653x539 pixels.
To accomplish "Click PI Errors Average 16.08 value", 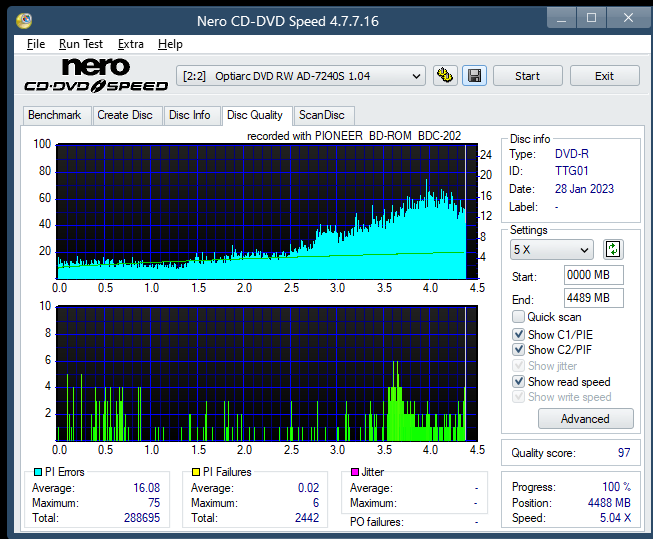I will (x=147, y=488).
